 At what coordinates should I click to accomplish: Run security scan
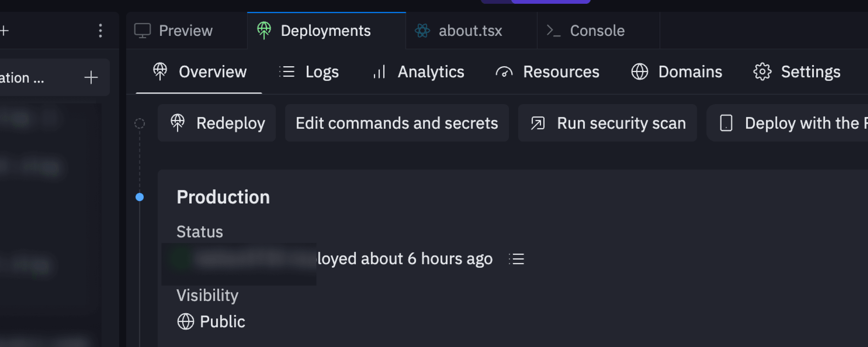click(x=608, y=123)
